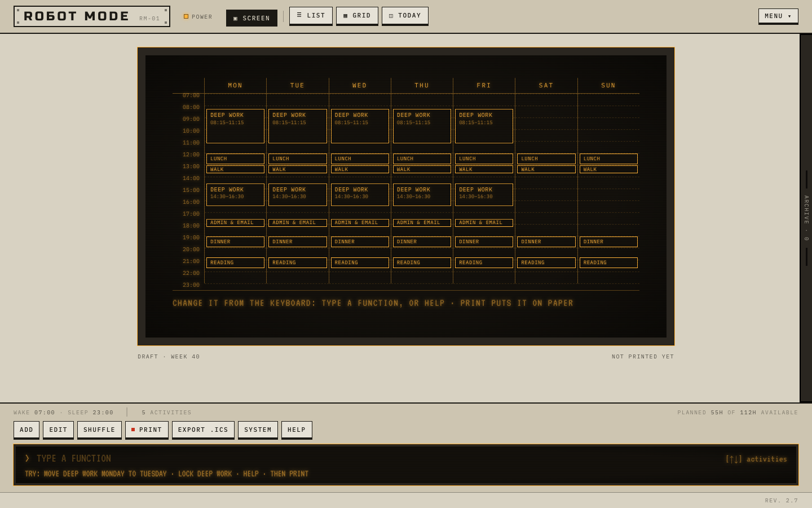Click the SAT column header
The height and width of the screenshot is (508, 812).
pyautogui.click(x=546, y=86)
